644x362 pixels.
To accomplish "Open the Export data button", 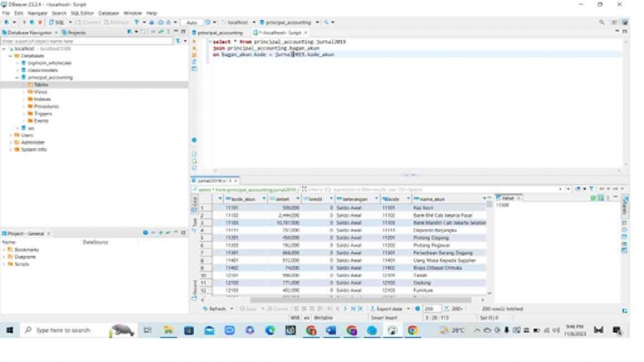I will [x=386, y=308].
